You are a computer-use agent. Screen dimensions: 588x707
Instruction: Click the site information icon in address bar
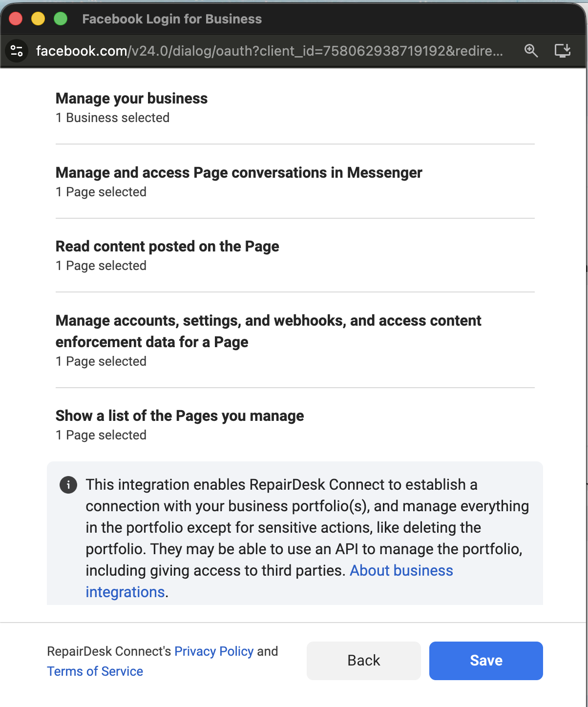(x=17, y=51)
